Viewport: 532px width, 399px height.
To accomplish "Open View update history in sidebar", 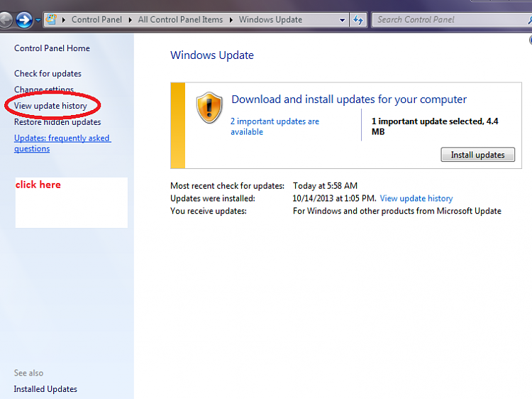I will (x=50, y=106).
